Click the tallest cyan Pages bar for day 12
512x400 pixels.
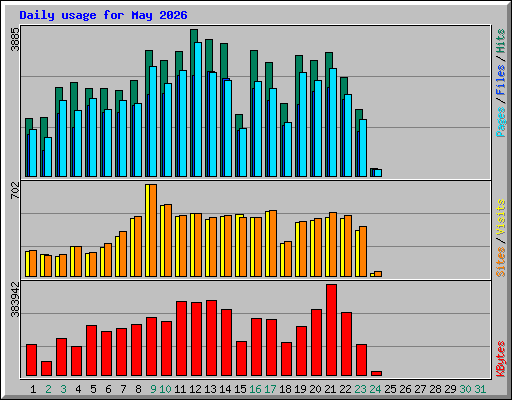[x=198, y=109]
